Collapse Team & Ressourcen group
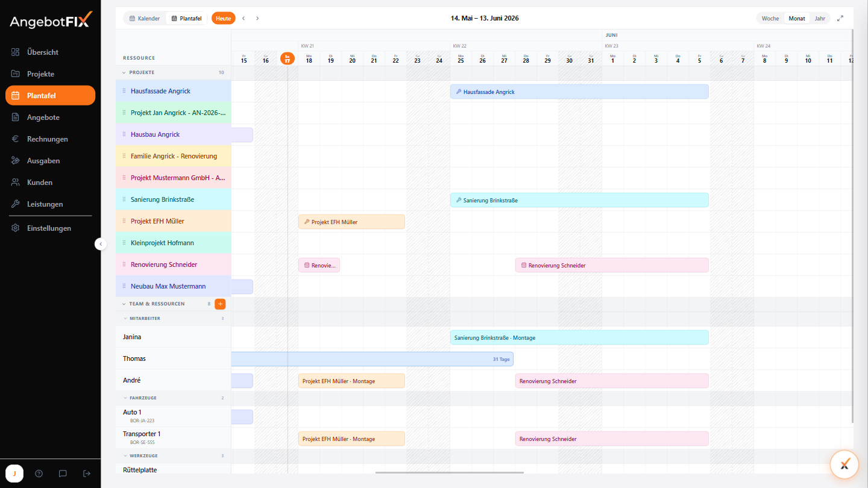This screenshot has width=868, height=488. (x=124, y=304)
